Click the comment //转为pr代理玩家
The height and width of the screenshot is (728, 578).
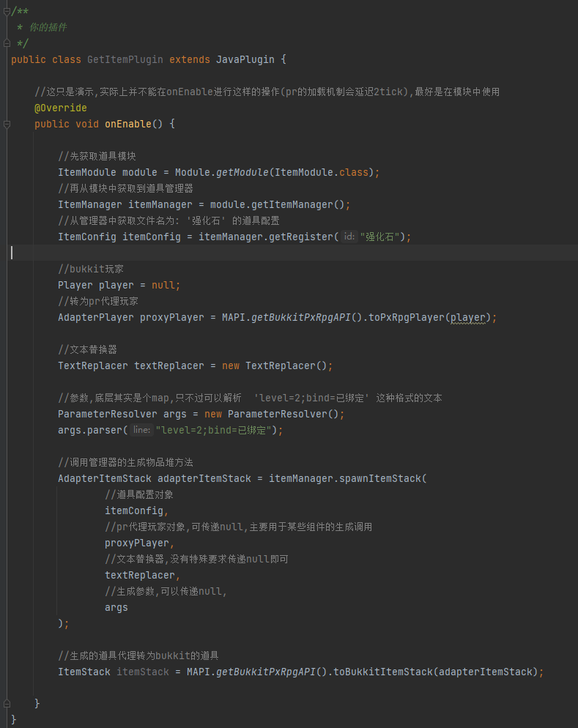coord(98,301)
